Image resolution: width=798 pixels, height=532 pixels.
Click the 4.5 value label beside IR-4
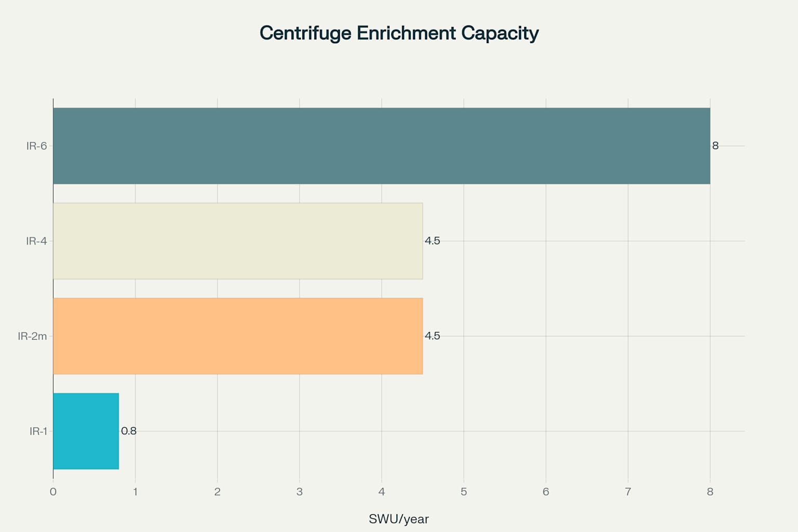pos(432,241)
